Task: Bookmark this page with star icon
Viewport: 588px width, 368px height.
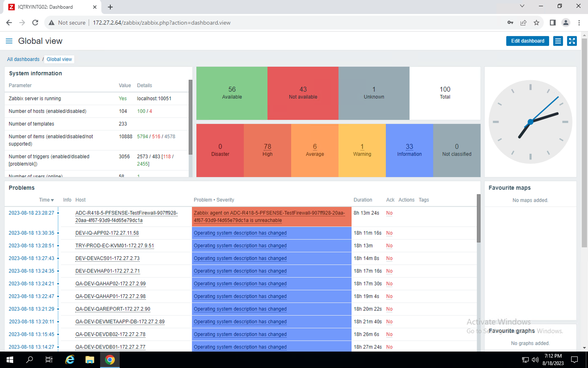Action: tap(536, 23)
